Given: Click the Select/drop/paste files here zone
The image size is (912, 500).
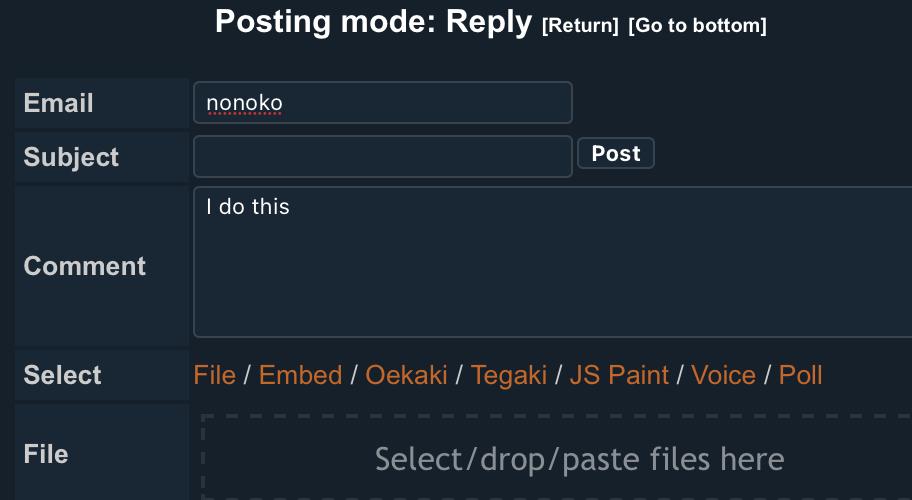Looking at the screenshot, I should pos(579,459).
